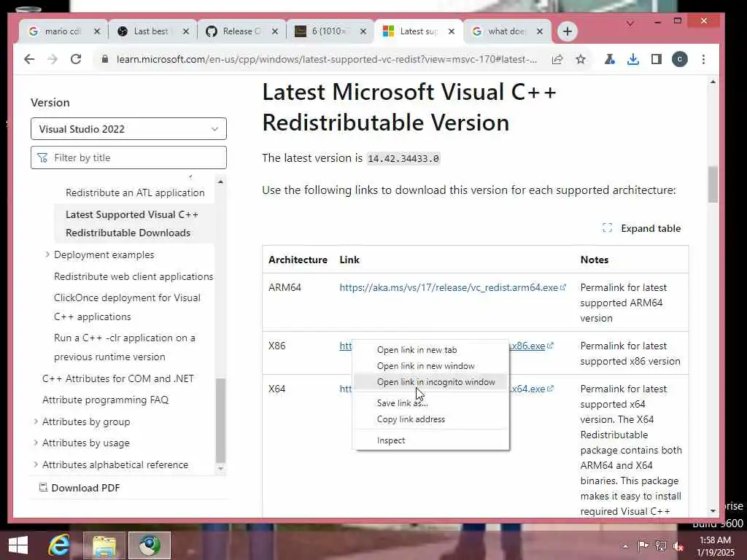The image size is (747, 560).
Task: Click the Filter by title field
Action: (128, 157)
